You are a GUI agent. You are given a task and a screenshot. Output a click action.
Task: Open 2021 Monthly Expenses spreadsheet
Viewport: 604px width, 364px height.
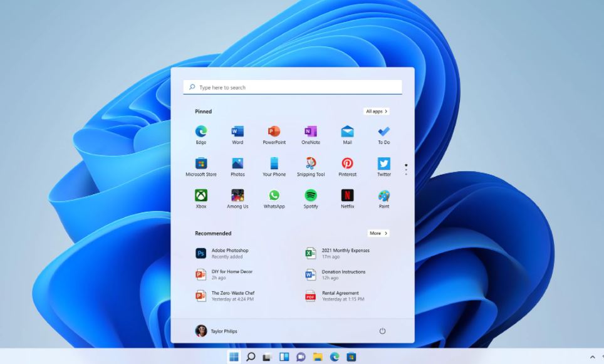coord(338,253)
